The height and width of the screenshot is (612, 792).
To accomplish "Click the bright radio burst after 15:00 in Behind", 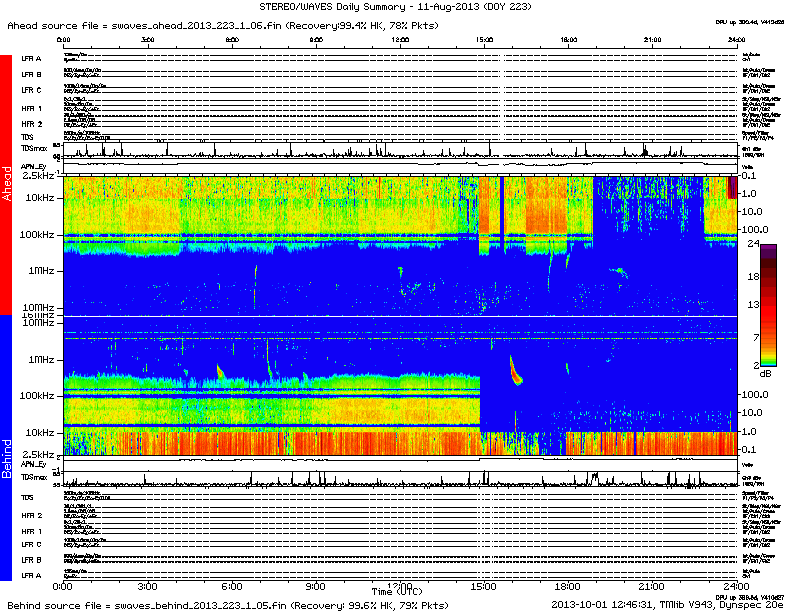I will pyautogui.click(x=515, y=372).
